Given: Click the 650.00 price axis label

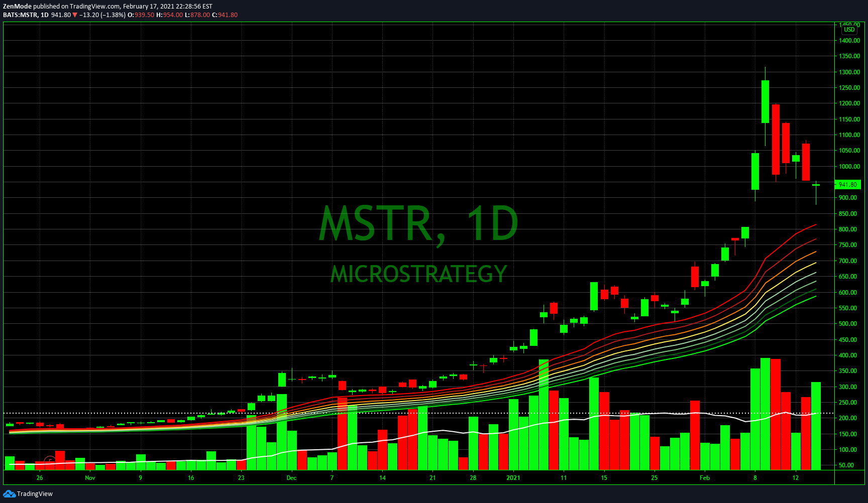Looking at the screenshot, I should coord(848,277).
